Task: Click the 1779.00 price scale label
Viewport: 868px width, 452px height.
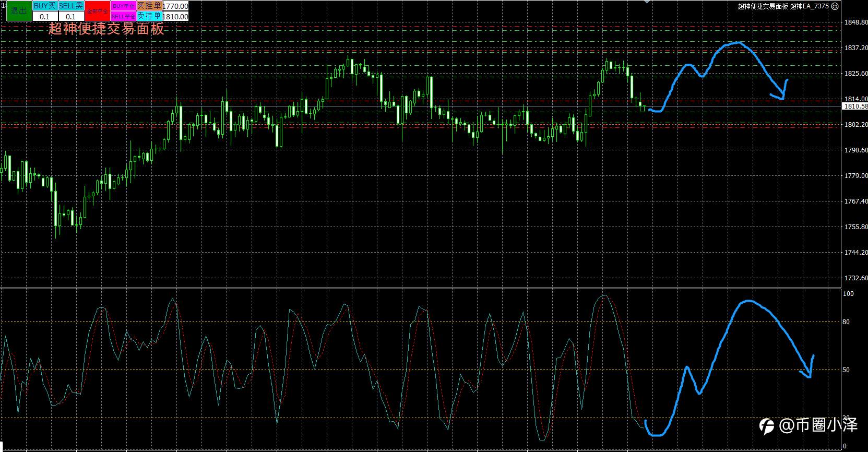Action: tap(857, 176)
